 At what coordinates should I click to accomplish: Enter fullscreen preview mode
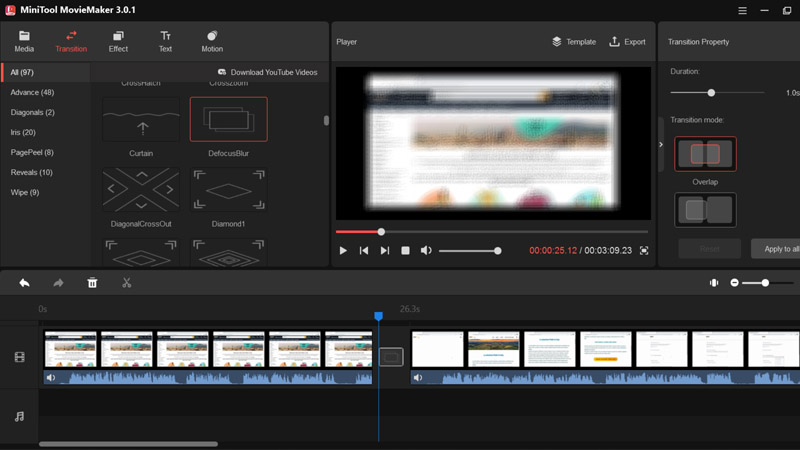644,251
